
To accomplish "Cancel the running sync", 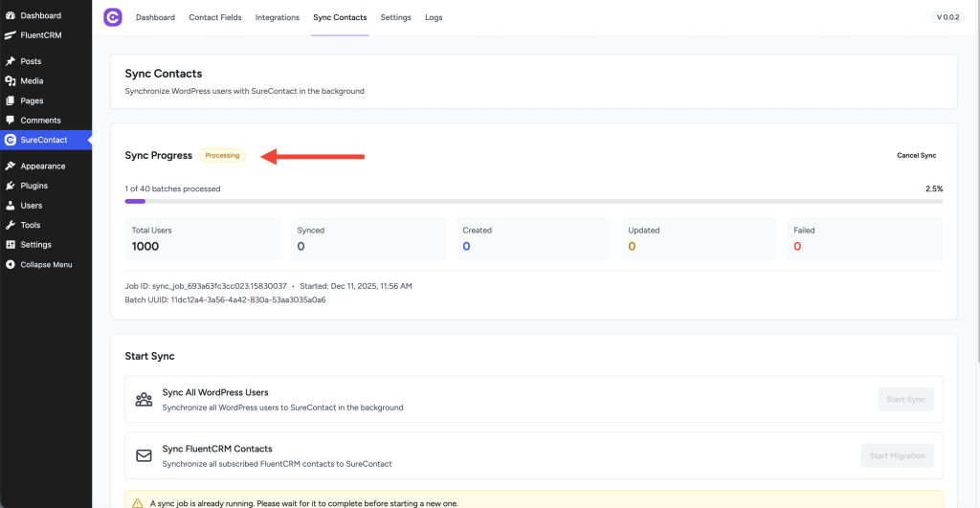I will pyautogui.click(x=916, y=155).
